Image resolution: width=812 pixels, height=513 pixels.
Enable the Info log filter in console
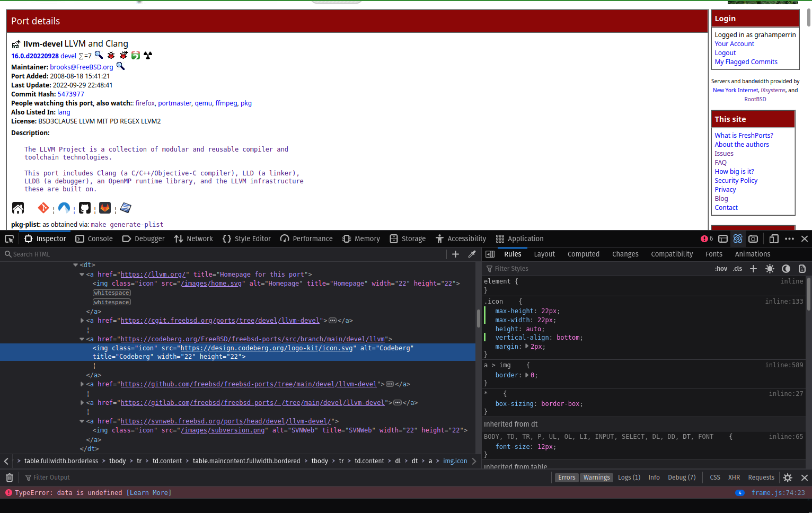(654, 477)
